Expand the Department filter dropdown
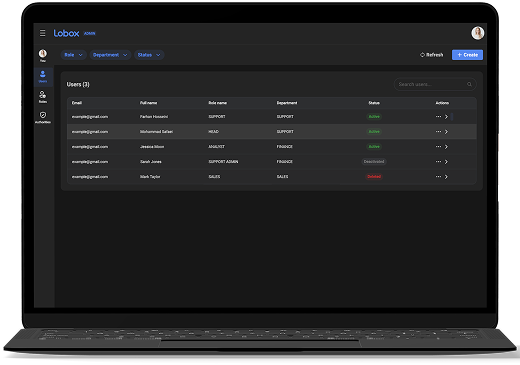 click(x=110, y=55)
